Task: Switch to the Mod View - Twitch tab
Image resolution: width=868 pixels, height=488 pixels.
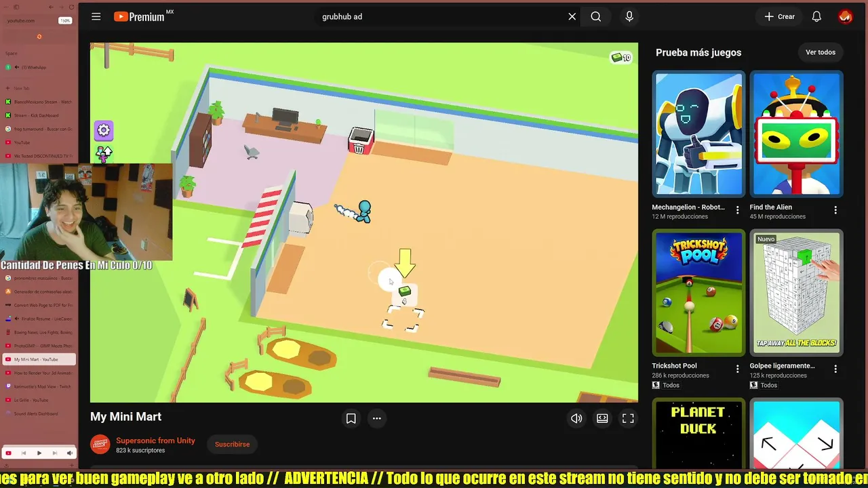Action: (x=39, y=386)
